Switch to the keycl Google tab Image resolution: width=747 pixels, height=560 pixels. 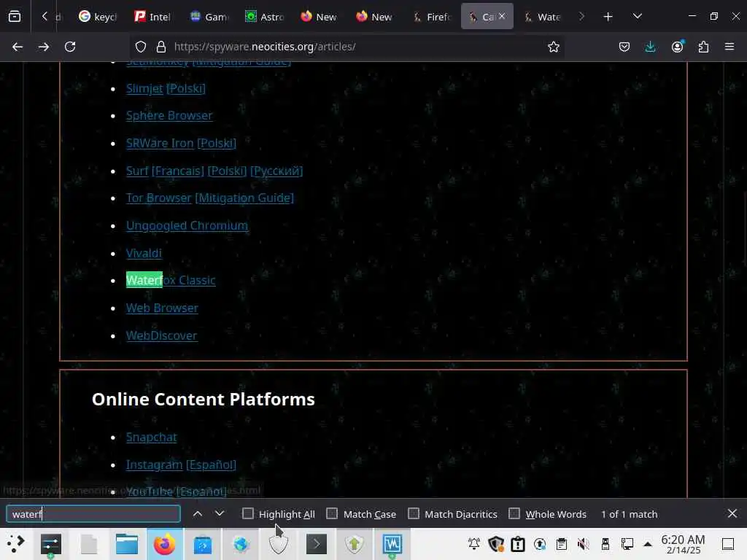(x=98, y=17)
